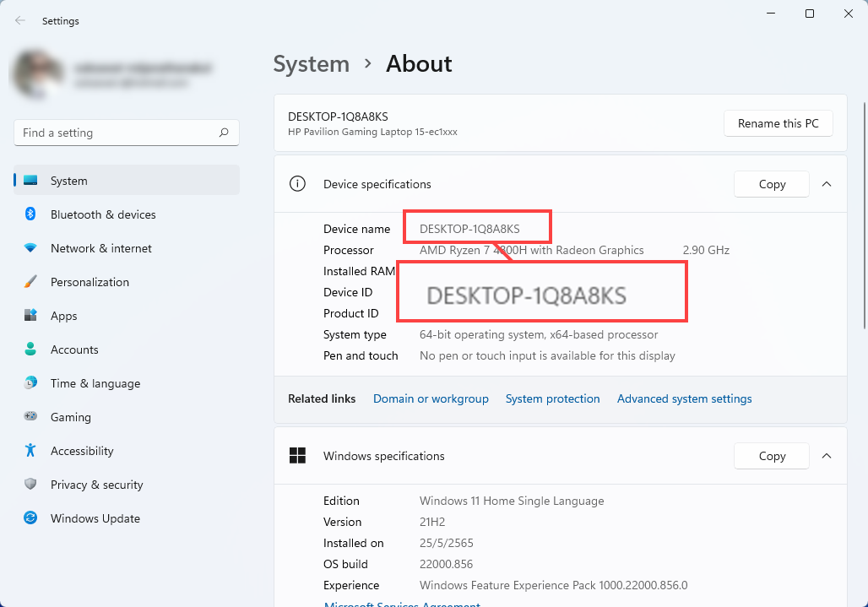Click the Rename this PC button
The width and height of the screenshot is (868, 607).
click(x=778, y=123)
